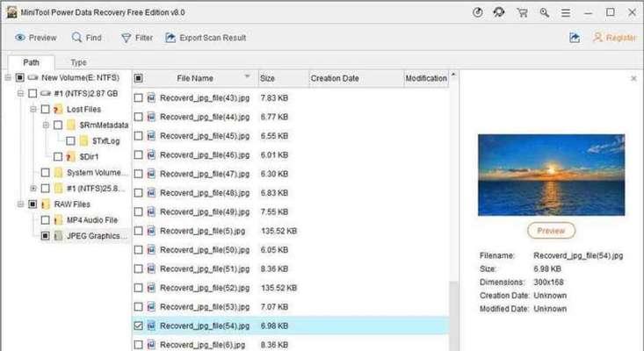Sort by the Creation Date column header

click(x=356, y=78)
